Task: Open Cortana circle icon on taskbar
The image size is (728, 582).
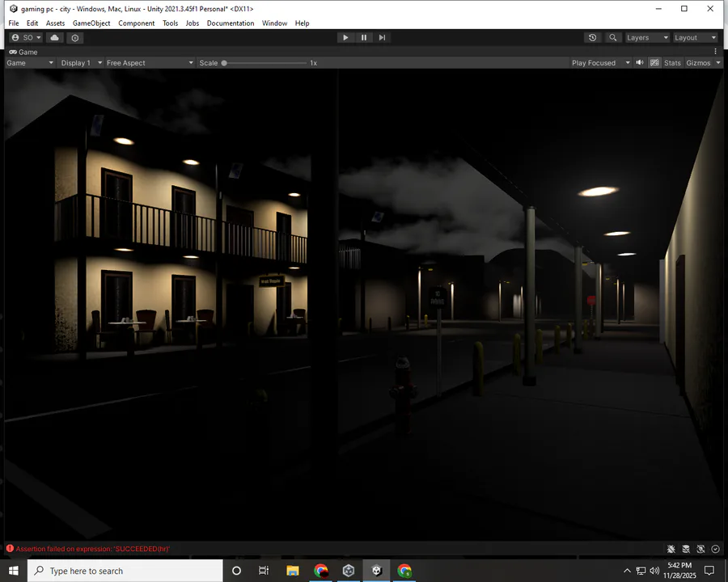Action: [x=236, y=571]
